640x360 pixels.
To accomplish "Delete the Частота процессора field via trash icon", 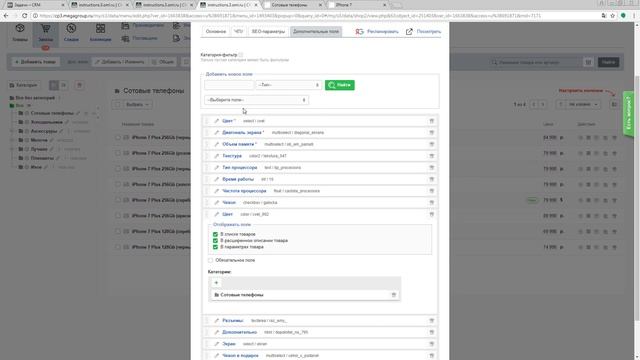I will click(431, 191).
